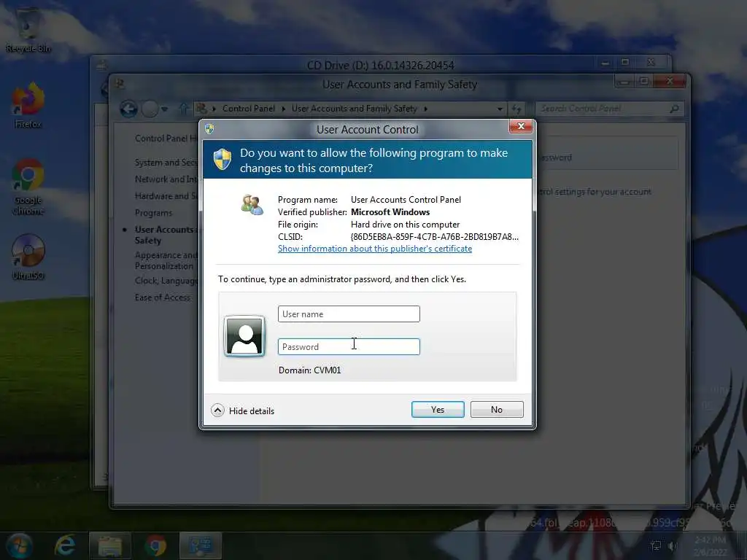
Task: Click the title bar shield icon
Action: (x=209, y=128)
